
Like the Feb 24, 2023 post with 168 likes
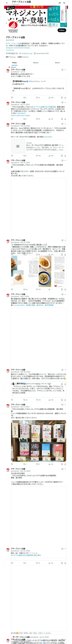pos(38,156)
